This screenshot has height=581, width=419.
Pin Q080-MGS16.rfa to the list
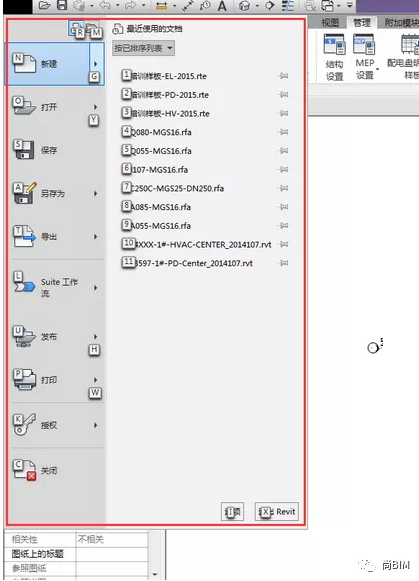tap(283, 132)
